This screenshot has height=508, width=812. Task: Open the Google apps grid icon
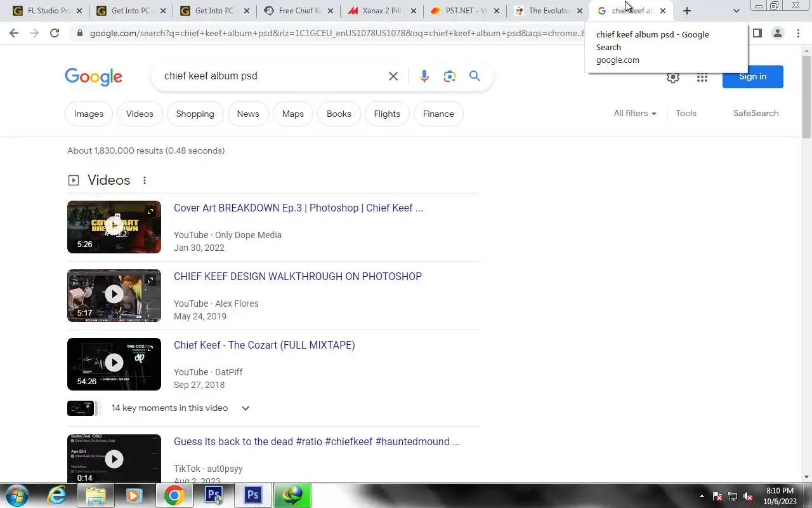pyautogui.click(x=702, y=77)
